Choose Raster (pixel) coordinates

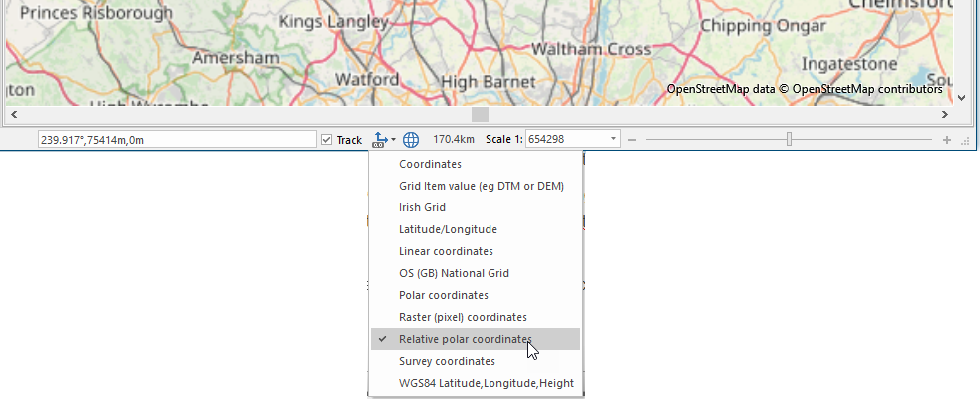(x=463, y=317)
